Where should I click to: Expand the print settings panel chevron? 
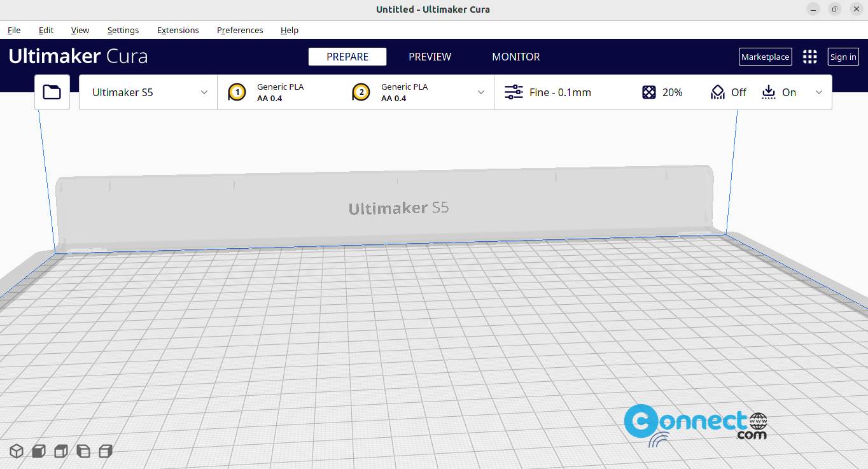[x=819, y=92]
